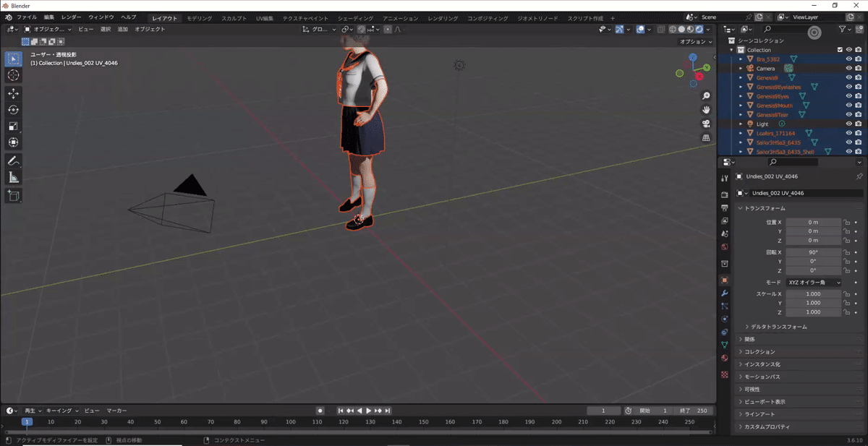Select rendered viewport shading sphere
Viewport: 868px width, 446px height.
click(x=699, y=29)
